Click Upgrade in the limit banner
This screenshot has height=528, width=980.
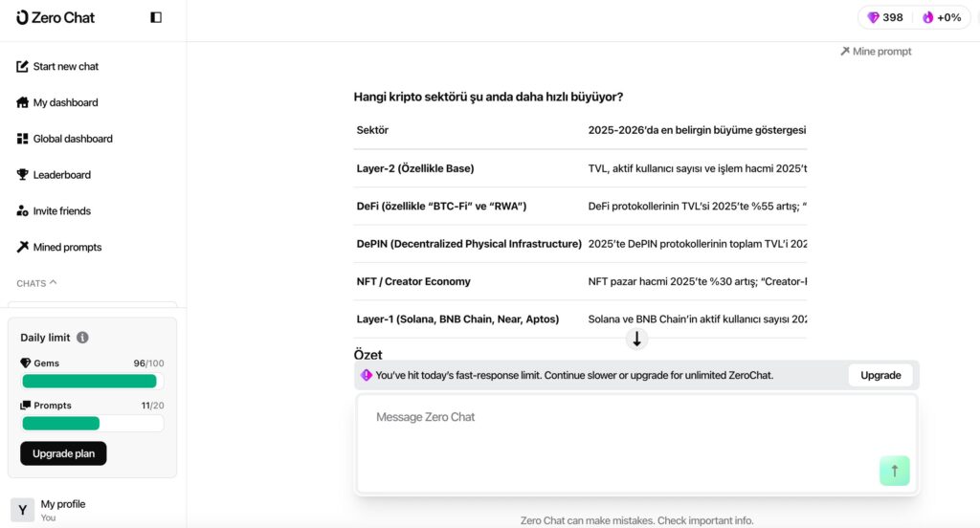(x=880, y=375)
